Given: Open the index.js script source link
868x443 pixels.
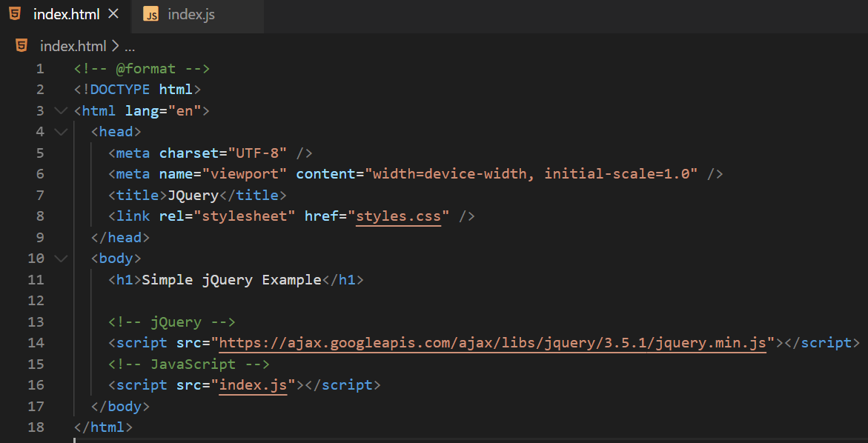Looking at the screenshot, I should pos(254,384).
